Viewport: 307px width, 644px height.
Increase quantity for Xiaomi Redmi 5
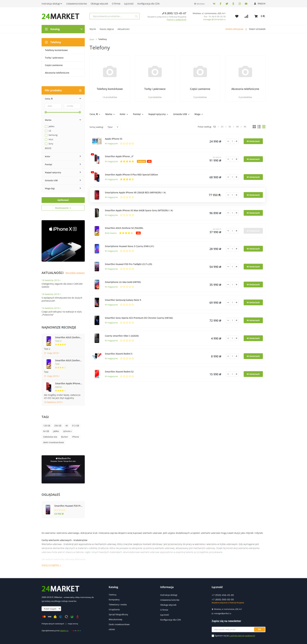[237, 356]
